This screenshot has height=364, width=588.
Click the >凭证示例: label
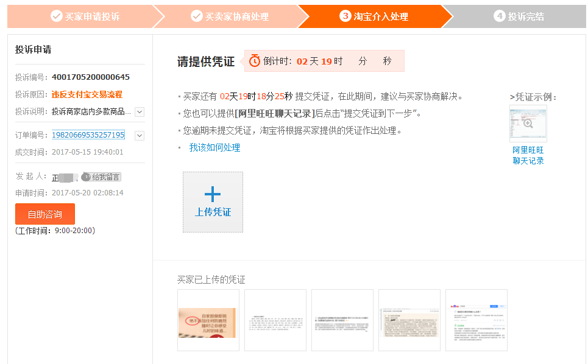coord(533,97)
